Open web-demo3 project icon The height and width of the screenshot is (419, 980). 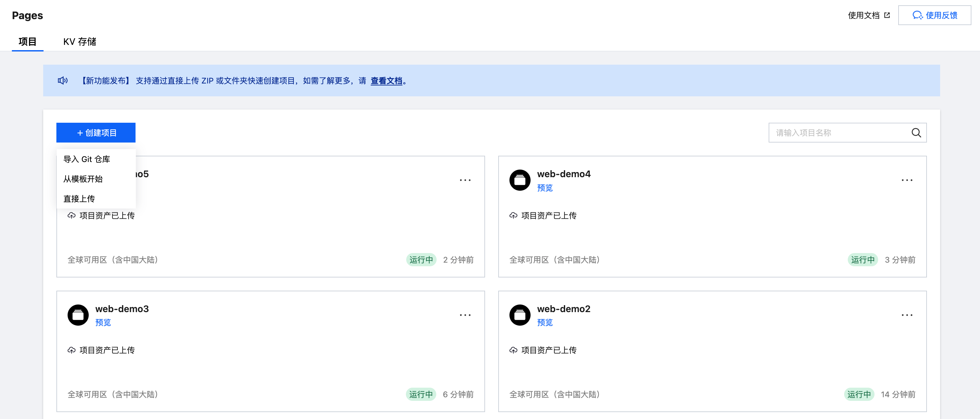(78, 315)
